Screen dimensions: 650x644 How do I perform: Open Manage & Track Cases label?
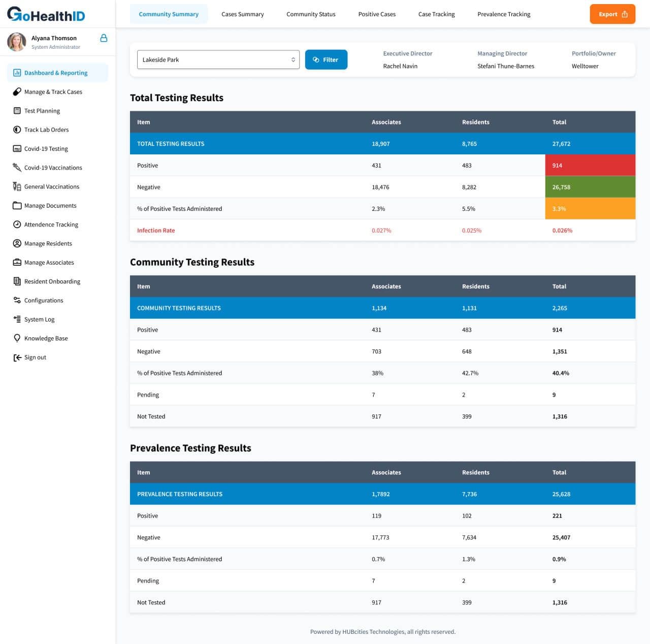pos(53,92)
